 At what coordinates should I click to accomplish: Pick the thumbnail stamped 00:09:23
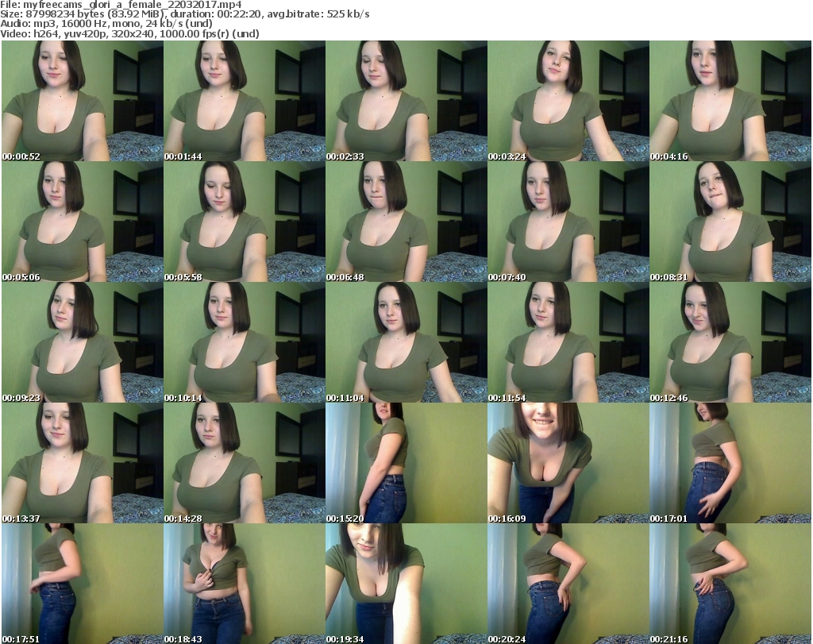(83, 342)
